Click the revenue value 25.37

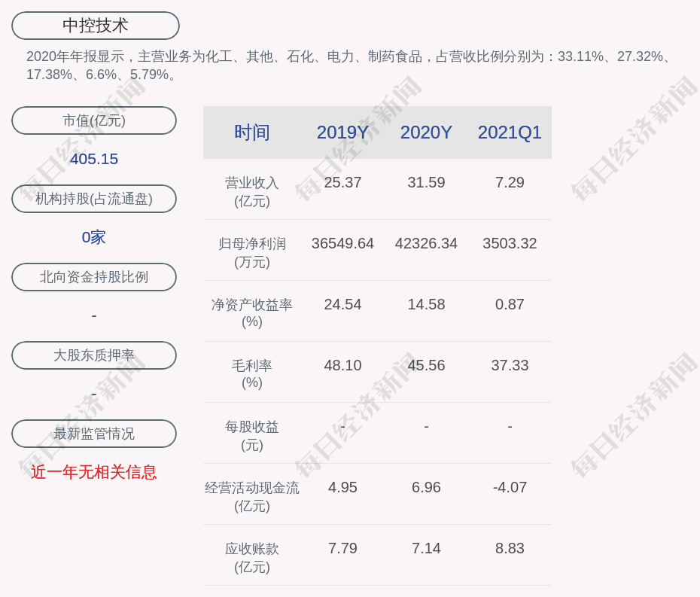[343, 183]
